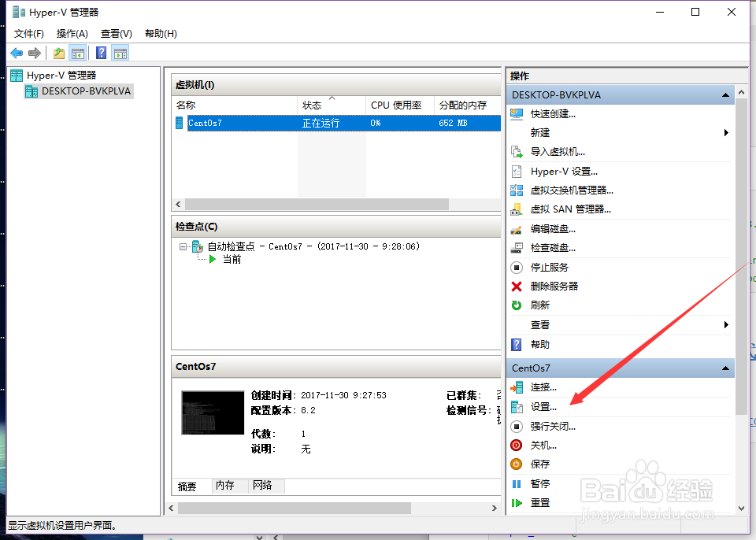Click the Actions pane scroll-up arrow
Viewport: 756px width, 540px height.
point(742,92)
